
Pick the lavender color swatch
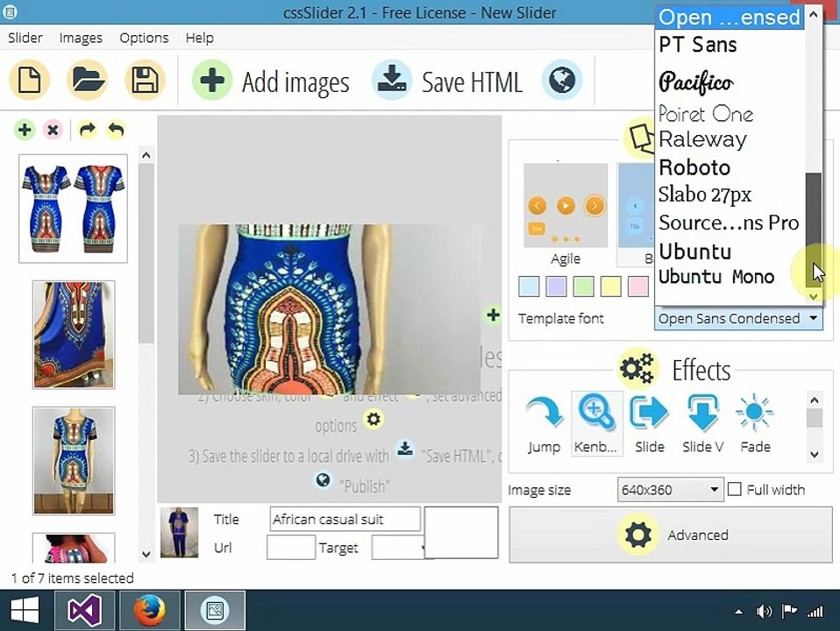(x=556, y=287)
